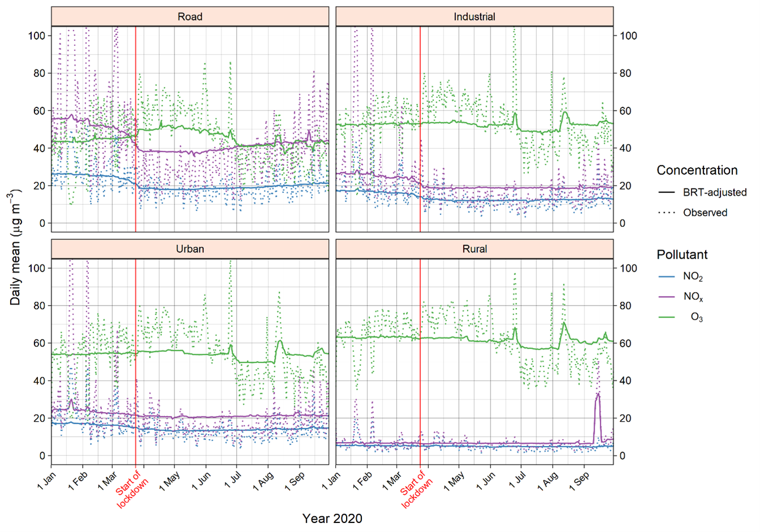Click the blue NO2 legend line key
Viewport: 760px width, 532px height.
click(667, 277)
